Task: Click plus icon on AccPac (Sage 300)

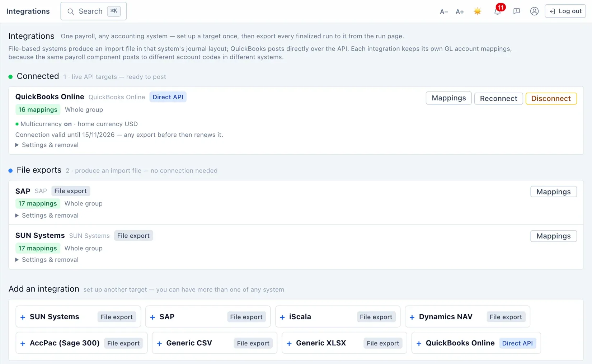Action: click(x=23, y=344)
